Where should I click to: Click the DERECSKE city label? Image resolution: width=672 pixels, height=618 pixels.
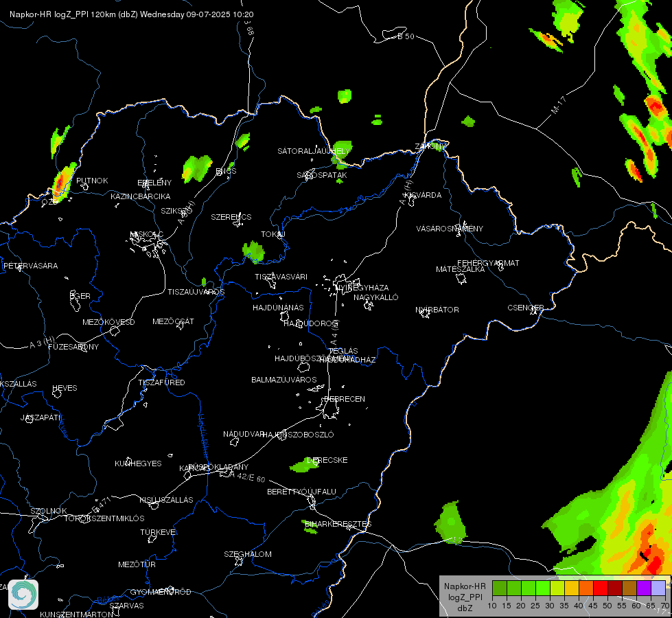tap(327, 460)
